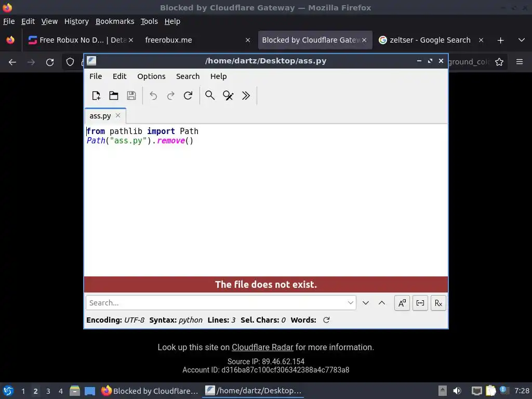Open the editor's Search menu

188,76
